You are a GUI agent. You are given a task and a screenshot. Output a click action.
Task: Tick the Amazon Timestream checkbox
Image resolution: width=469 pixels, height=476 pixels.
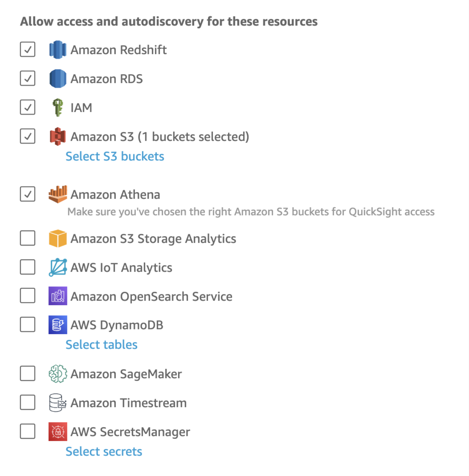coord(28,403)
